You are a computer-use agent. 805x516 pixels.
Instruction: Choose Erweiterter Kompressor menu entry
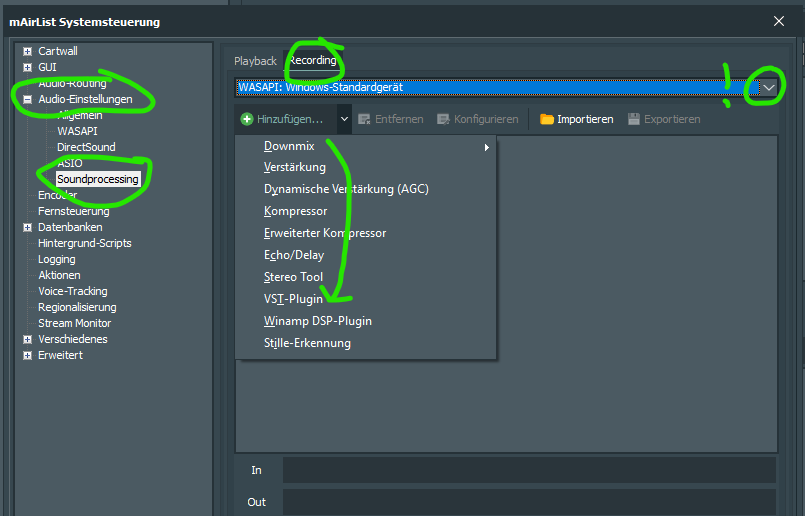pyautogui.click(x=325, y=233)
